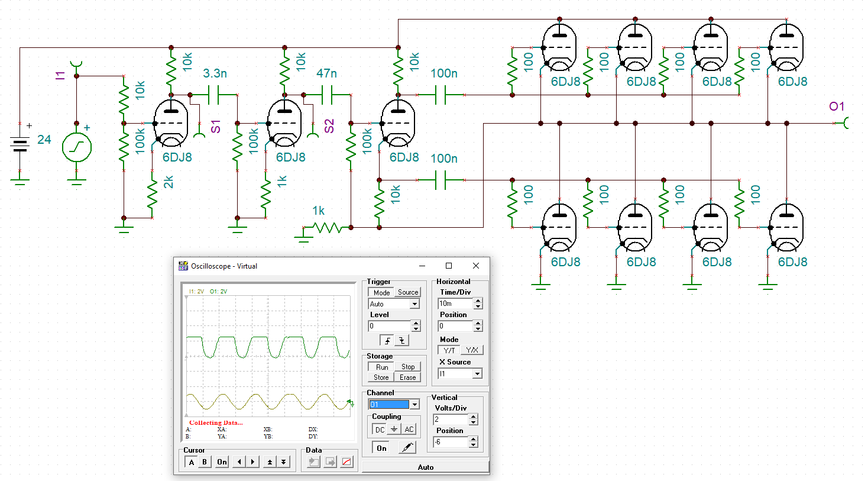Decrease Time/Div with the down arrow
The height and width of the screenshot is (481, 868).
(x=478, y=306)
